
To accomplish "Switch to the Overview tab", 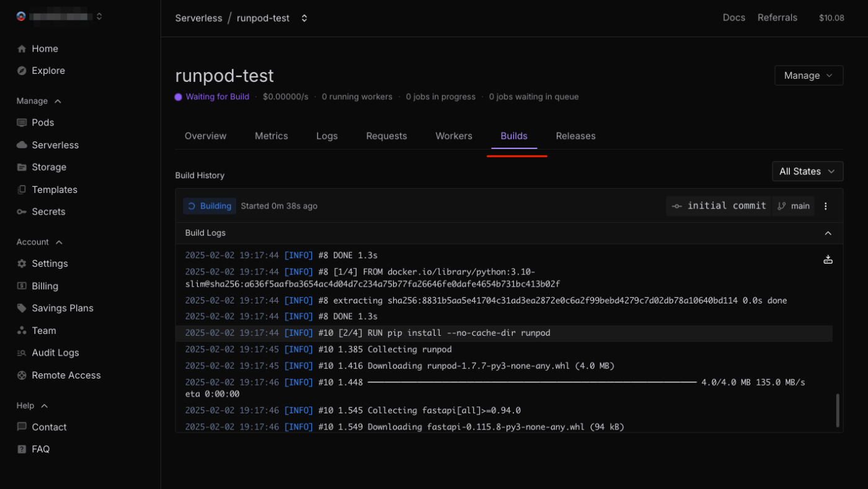I will tap(206, 136).
